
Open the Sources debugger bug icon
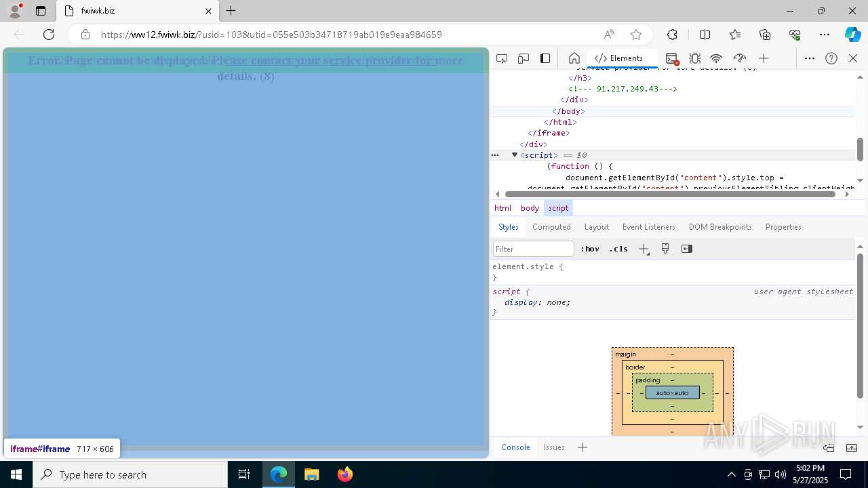[695, 58]
